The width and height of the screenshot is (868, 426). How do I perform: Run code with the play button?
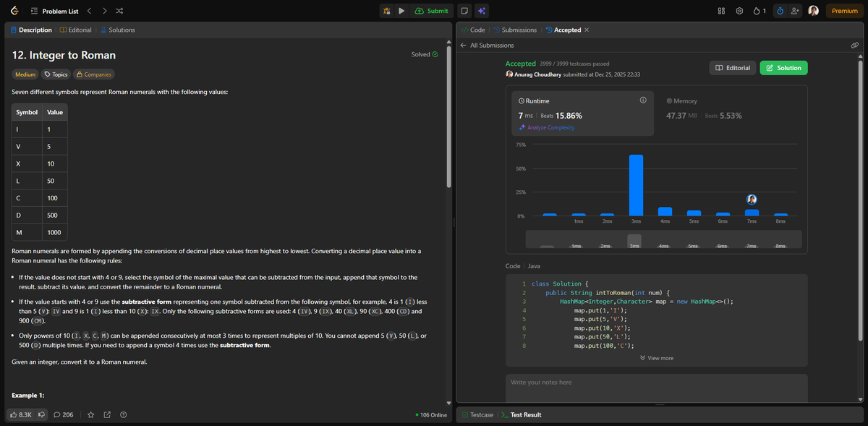click(401, 11)
